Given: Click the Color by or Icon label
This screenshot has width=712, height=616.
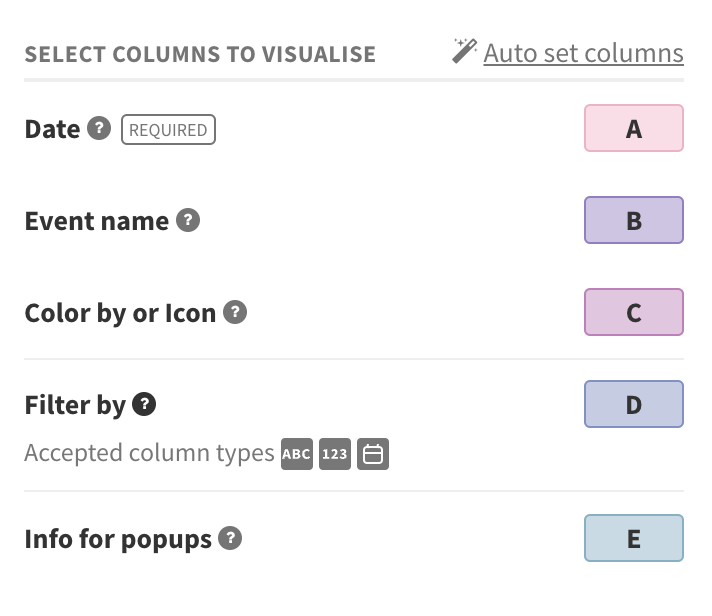Looking at the screenshot, I should click(120, 313).
